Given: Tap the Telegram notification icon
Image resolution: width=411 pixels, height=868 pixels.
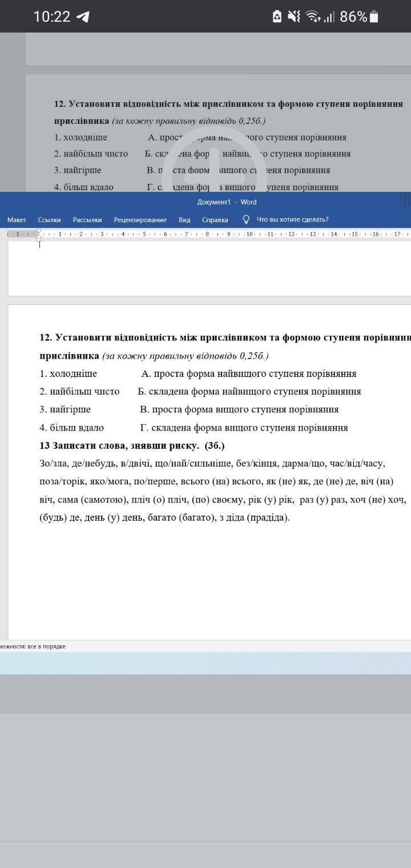Looking at the screenshot, I should (x=83, y=17).
